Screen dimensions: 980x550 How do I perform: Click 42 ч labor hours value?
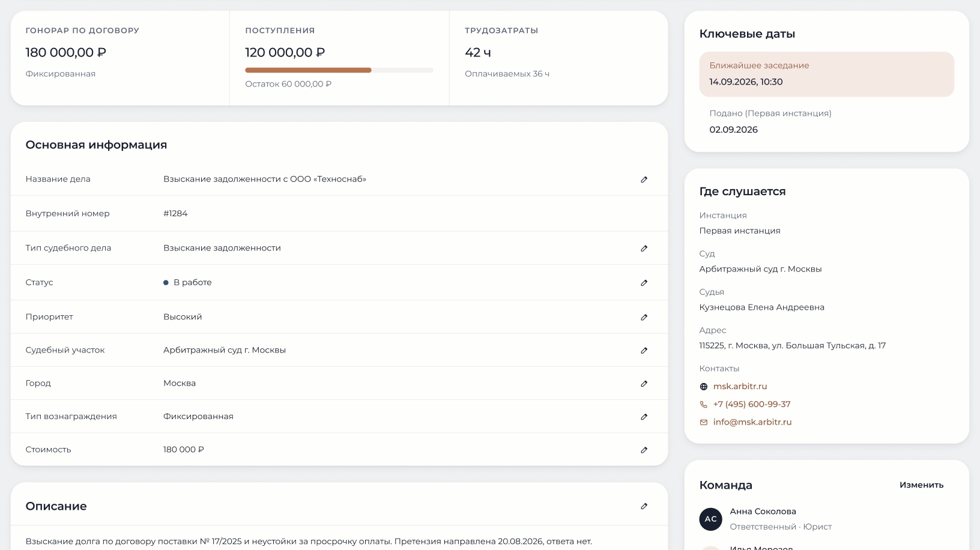pyautogui.click(x=478, y=53)
